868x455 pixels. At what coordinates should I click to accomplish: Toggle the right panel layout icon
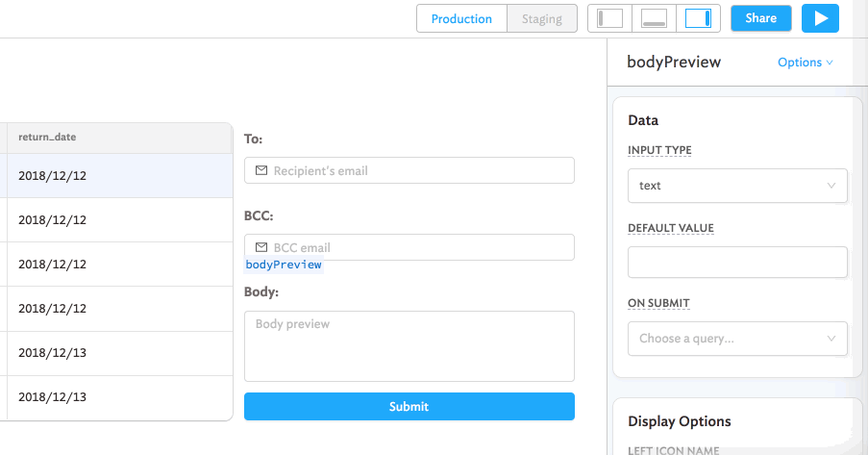[697, 18]
